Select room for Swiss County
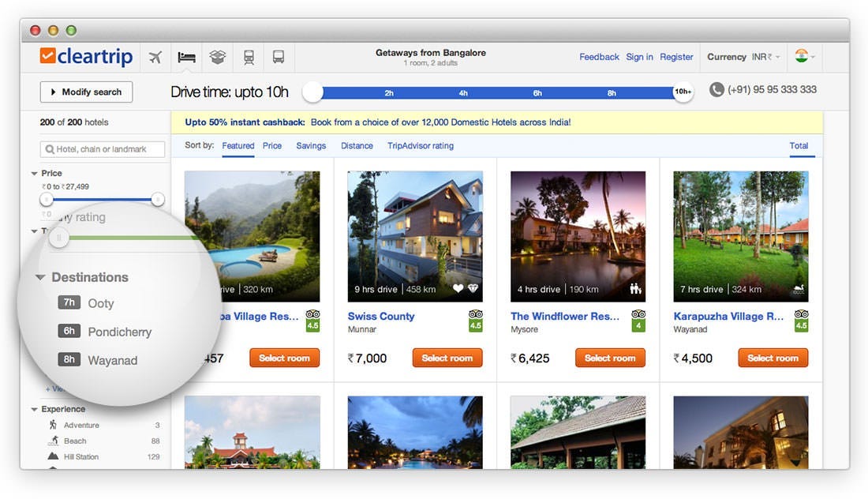The height and width of the screenshot is (499, 868). point(447,358)
